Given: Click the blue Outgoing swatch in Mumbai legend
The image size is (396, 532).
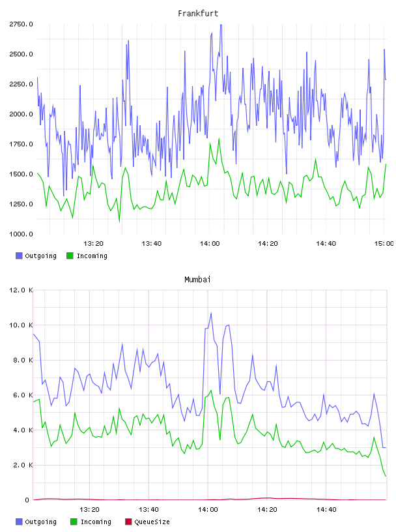Looking at the screenshot, I should 19,522.
